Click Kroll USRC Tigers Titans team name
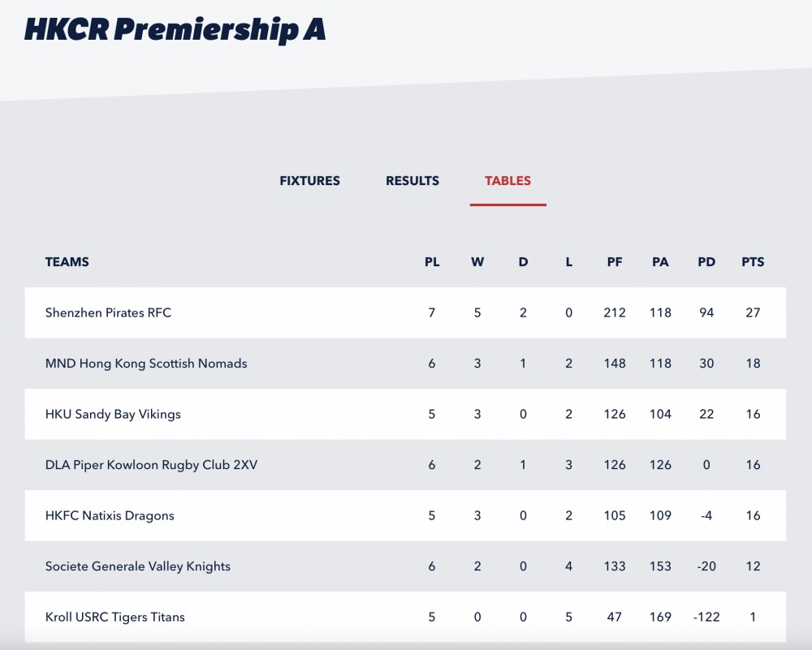The height and width of the screenshot is (650, 812). (x=115, y=617)
